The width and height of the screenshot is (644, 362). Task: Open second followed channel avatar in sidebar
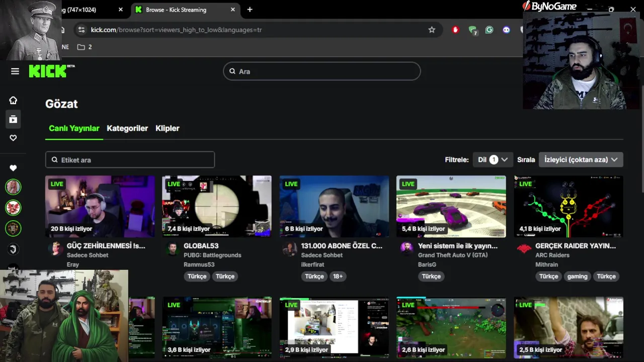(x=13, y=208)
